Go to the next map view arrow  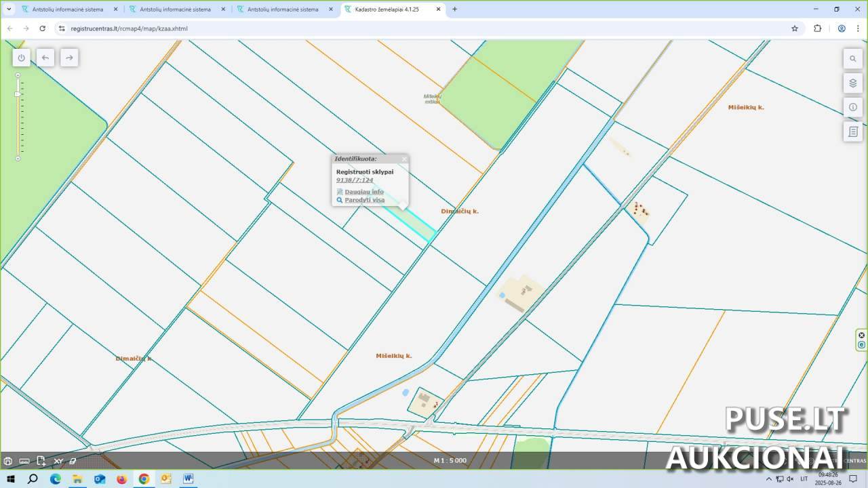pyautogui.click(x=69, y=58)
